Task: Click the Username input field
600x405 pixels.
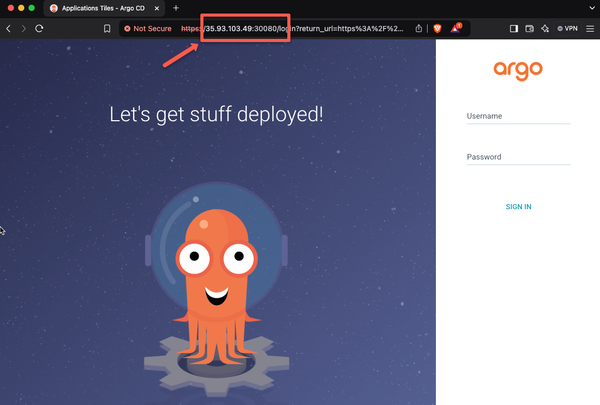Action: (x=517, y=116)
